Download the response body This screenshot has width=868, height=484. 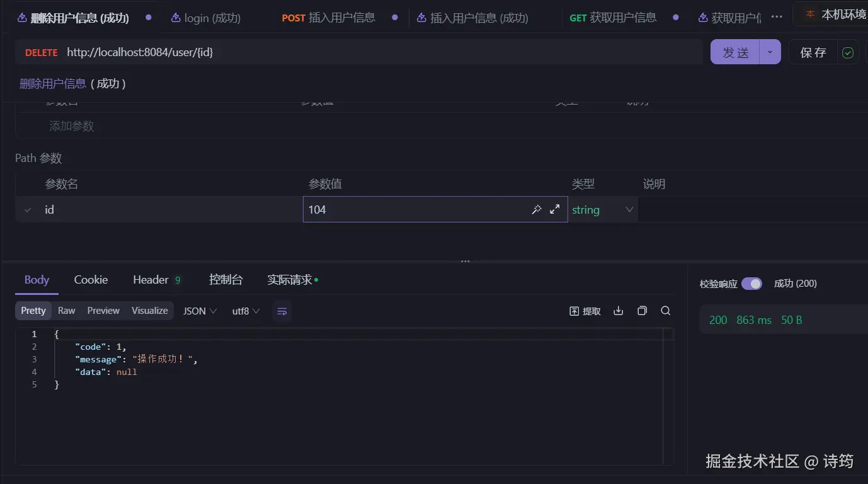tap(619, 311)
